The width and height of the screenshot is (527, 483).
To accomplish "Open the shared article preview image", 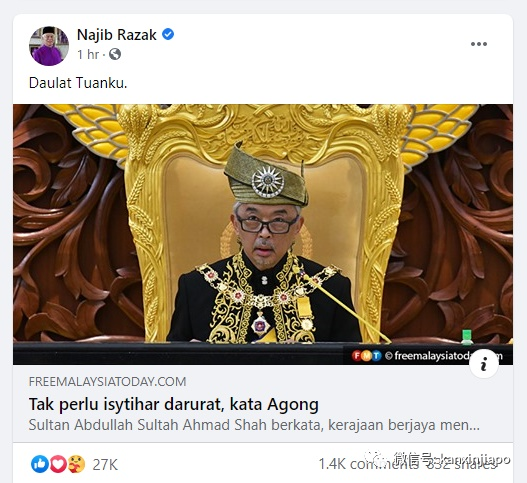I will pos(263,234).
